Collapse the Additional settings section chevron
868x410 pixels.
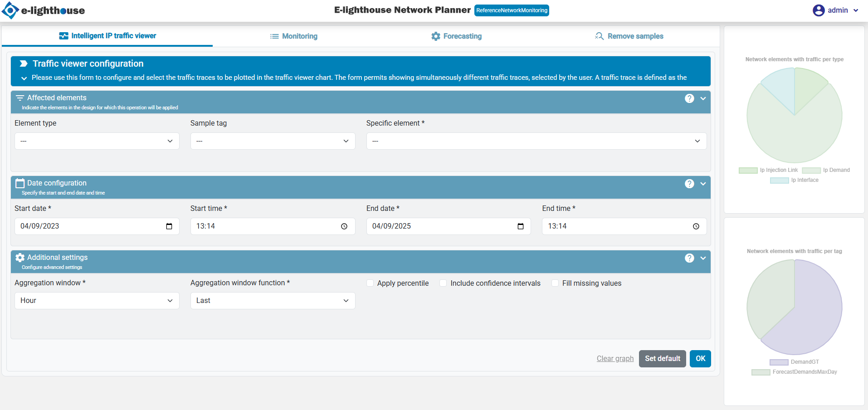[x=703, y=258]
